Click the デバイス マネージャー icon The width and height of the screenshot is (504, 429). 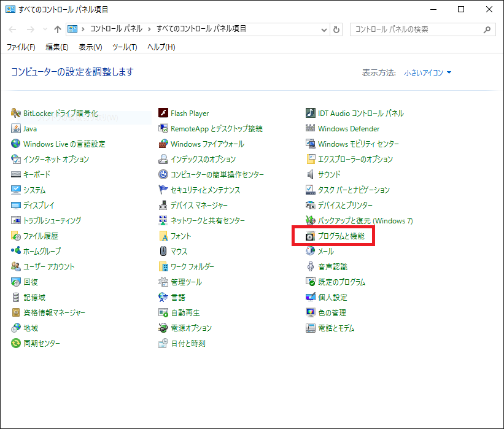coord(163,205)
